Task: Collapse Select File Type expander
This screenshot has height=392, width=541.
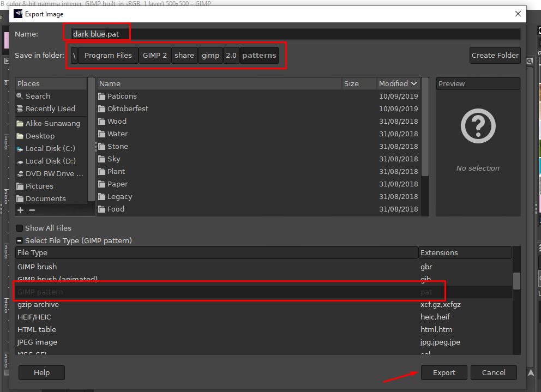Action: tap(19, 240)
